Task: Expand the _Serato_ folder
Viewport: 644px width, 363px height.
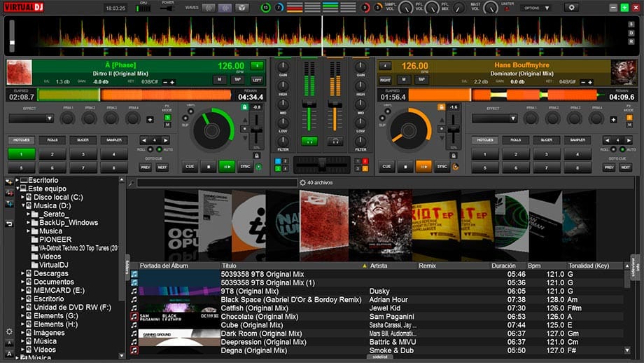Action: (28, 214)
